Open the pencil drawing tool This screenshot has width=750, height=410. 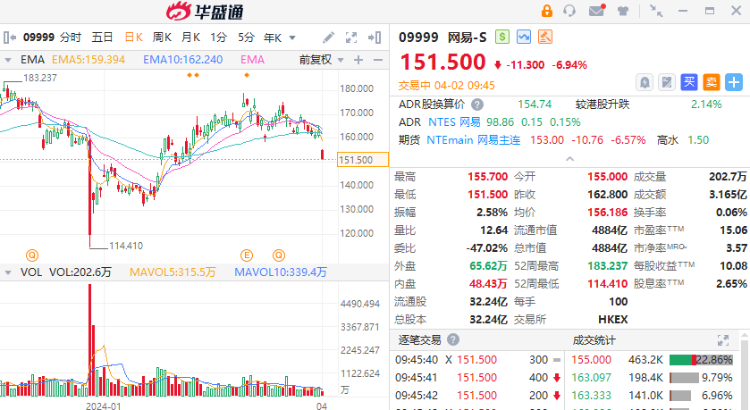328,37
